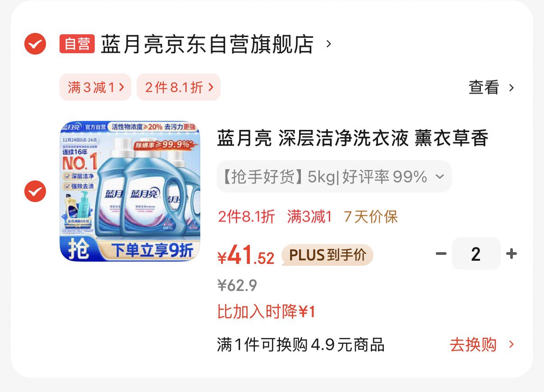544x392 pixels.
Task: Increase quantity with the plus icon
Action: click(x=511, y=254)
